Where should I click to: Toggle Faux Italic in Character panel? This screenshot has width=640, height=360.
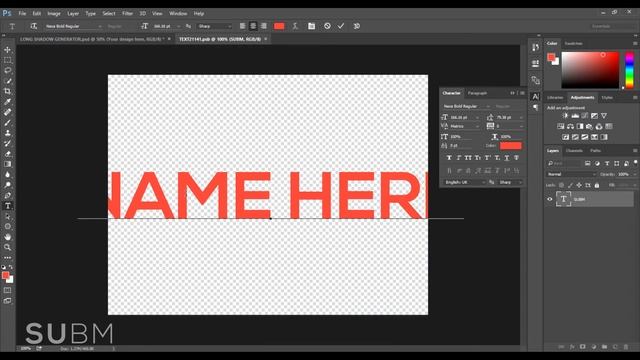click(459, 158)
